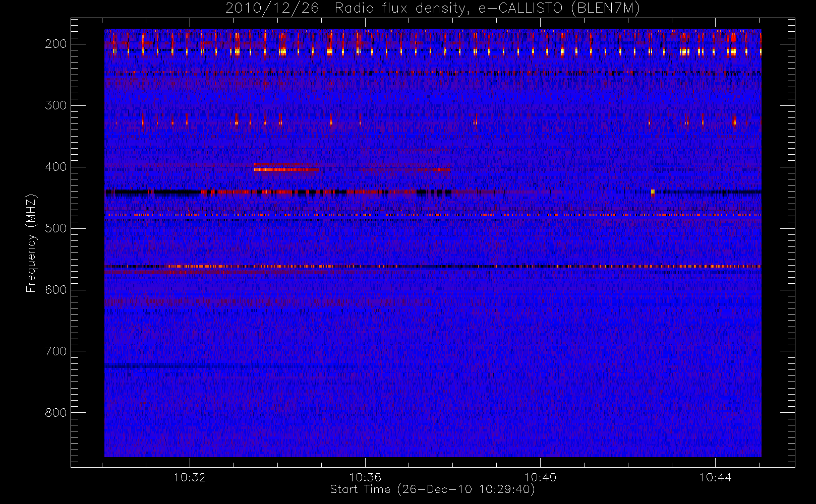Click the 300 frequency tick label
The image size is (816, 504).
coord(56,105)
